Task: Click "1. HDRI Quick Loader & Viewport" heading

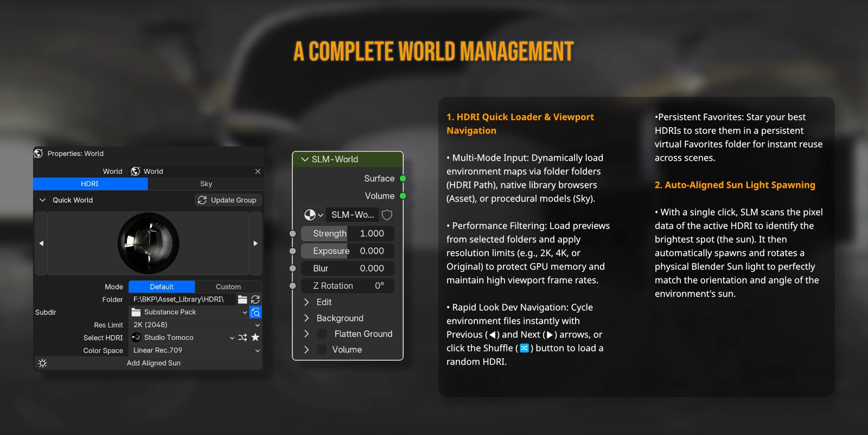Action: [520, 117]
